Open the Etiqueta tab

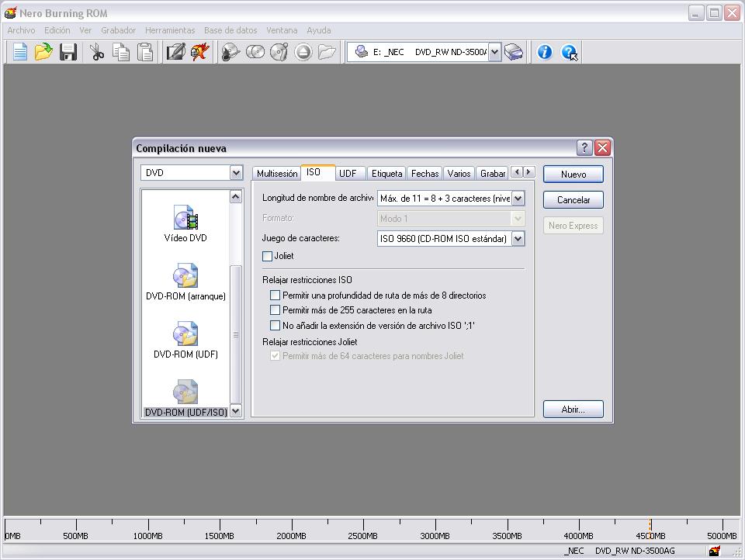(386, 174)
